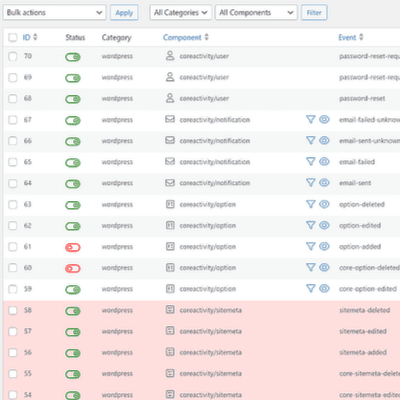The image size is (400, 400).
Task: Sort table by Event column
Action: (351, 37)
